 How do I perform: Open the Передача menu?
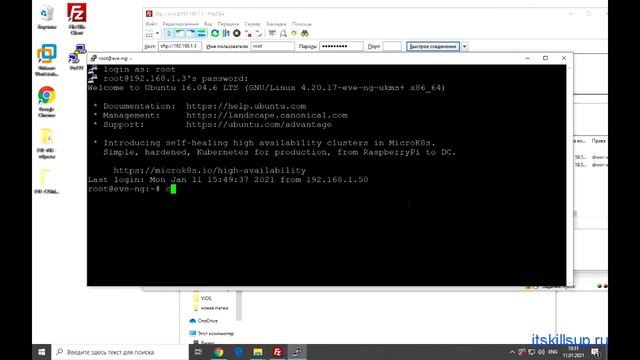[228, 24]
